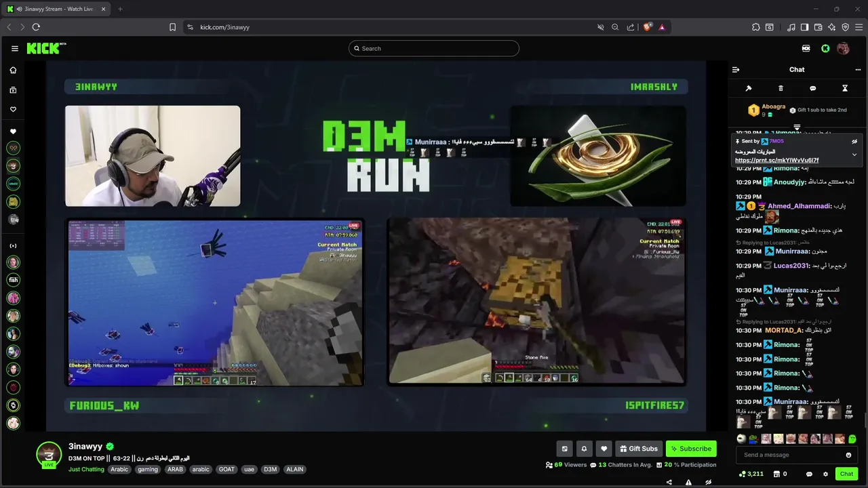This screenshot has height=488, width=868.
Task: Open Brave Wallet icon
Action: click(818, 27)
